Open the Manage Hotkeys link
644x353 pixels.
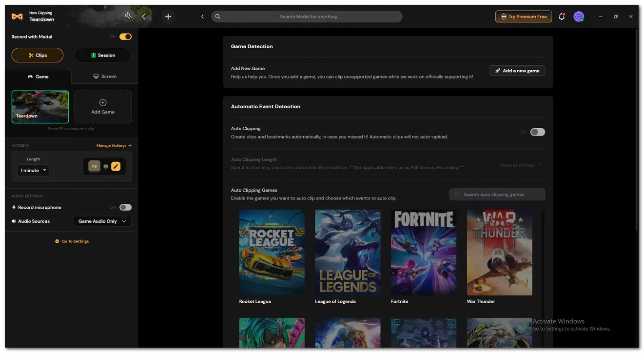(114, 145)
